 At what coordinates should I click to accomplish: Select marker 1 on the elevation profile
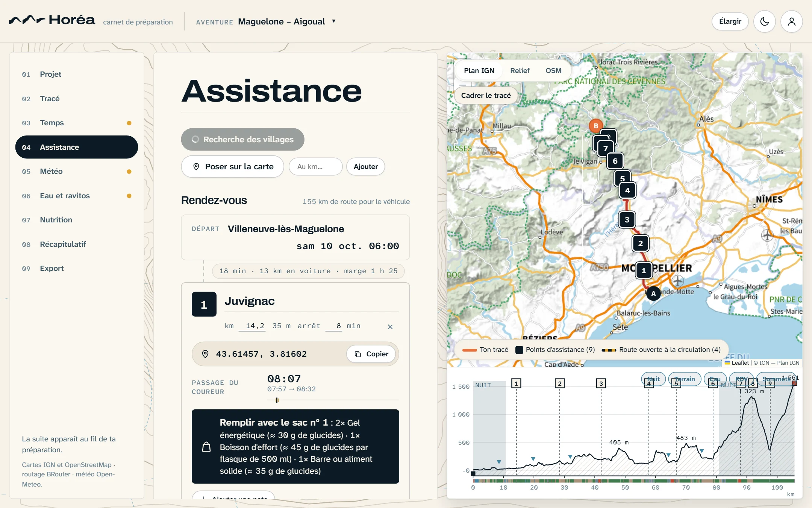point(516,383)
